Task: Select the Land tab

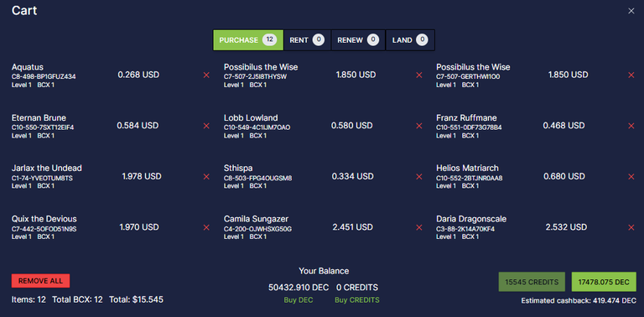Action: click(x=410, y=39)
